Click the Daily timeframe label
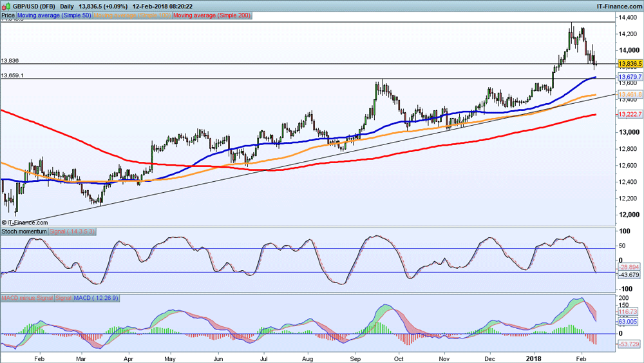 pyautogui.click(x=67, y=6)
